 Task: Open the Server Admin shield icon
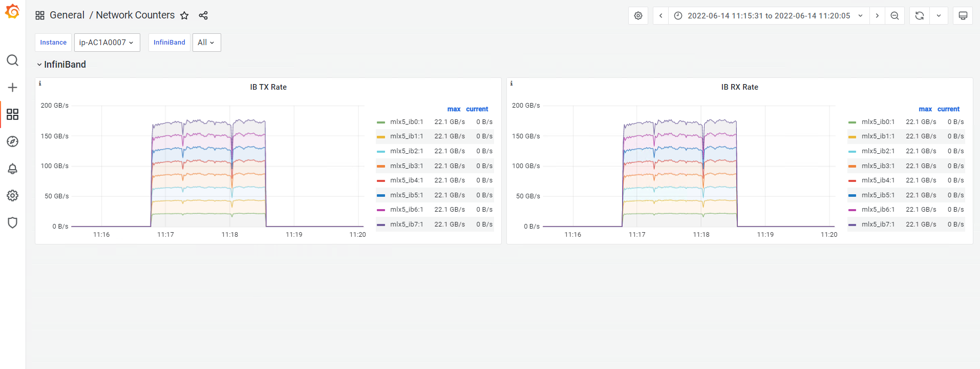[12, 222]
